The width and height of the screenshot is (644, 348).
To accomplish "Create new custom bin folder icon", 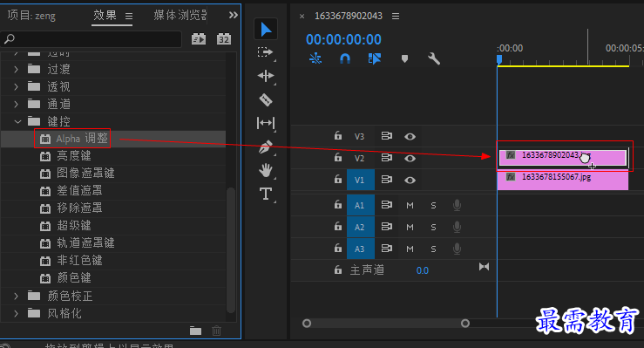I will pos(195,331).
